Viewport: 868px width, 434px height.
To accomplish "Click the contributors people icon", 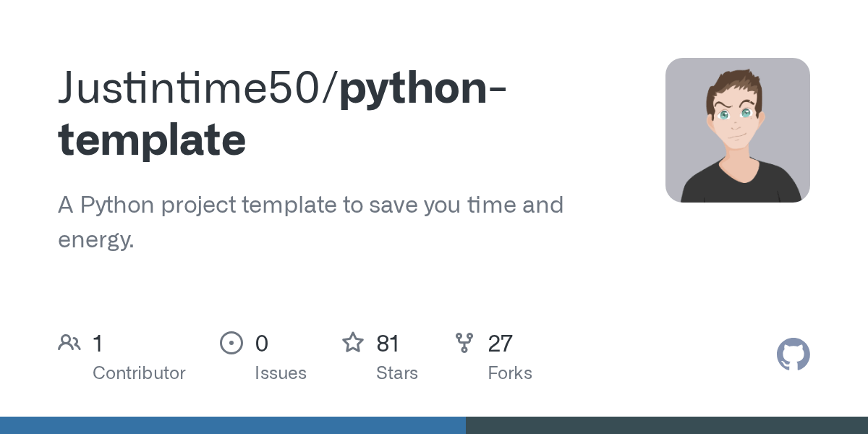I will click(x=69, y=343).
